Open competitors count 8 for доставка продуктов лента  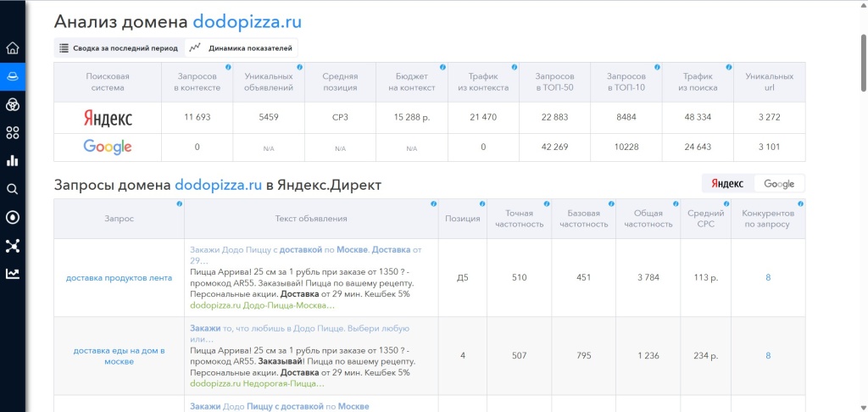(768, 278)
